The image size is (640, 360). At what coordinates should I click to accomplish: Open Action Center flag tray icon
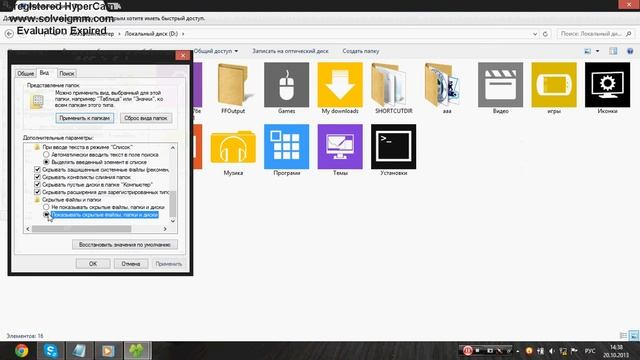[x=574, y=351]
